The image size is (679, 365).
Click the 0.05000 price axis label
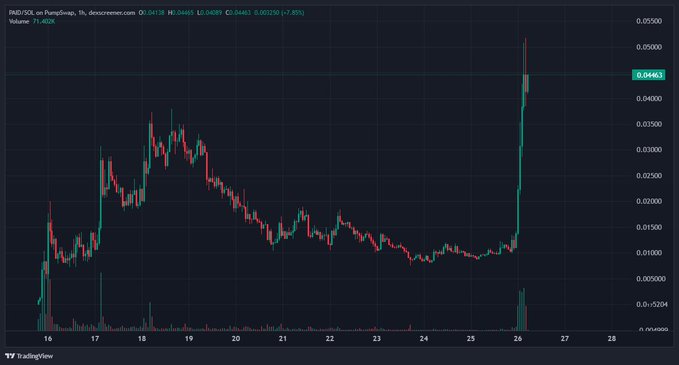(649, 47)
